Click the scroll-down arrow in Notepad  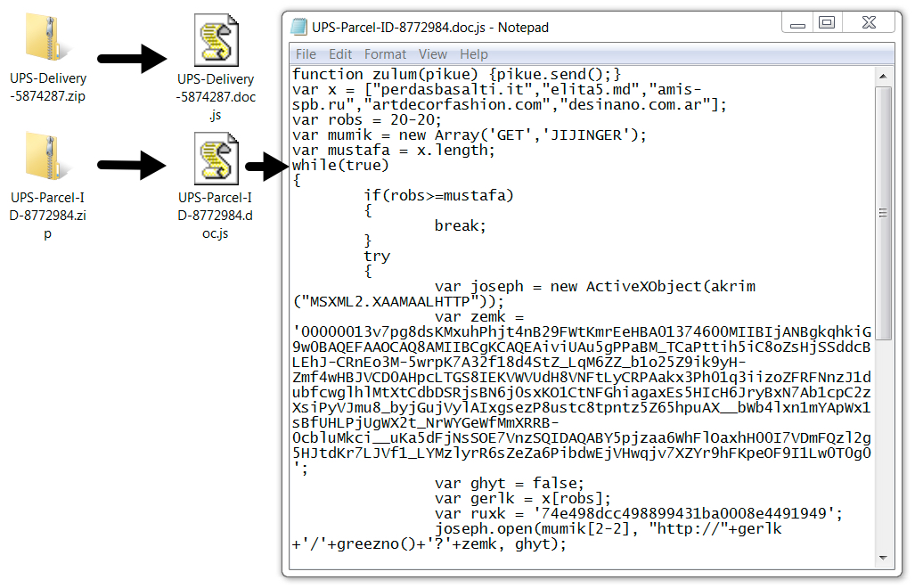point(883,559)
